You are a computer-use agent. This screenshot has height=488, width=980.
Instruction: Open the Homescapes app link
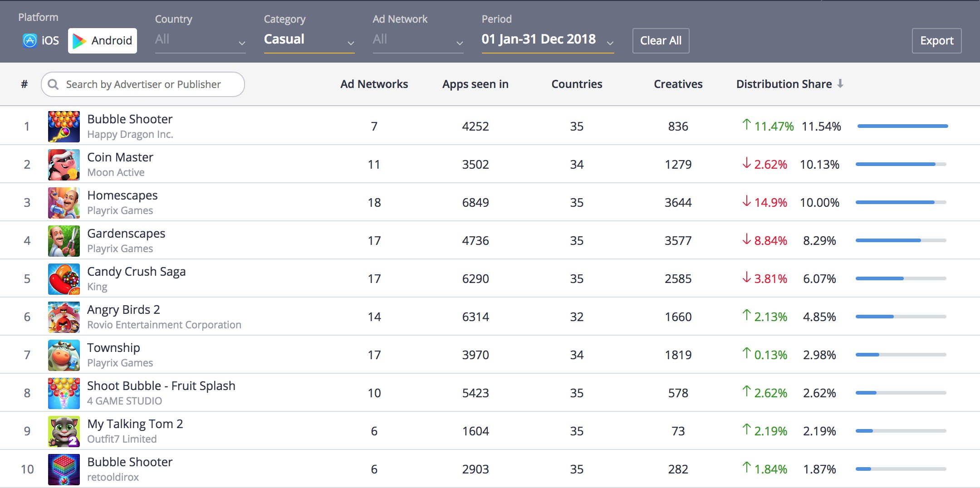(x=122, y=195)
